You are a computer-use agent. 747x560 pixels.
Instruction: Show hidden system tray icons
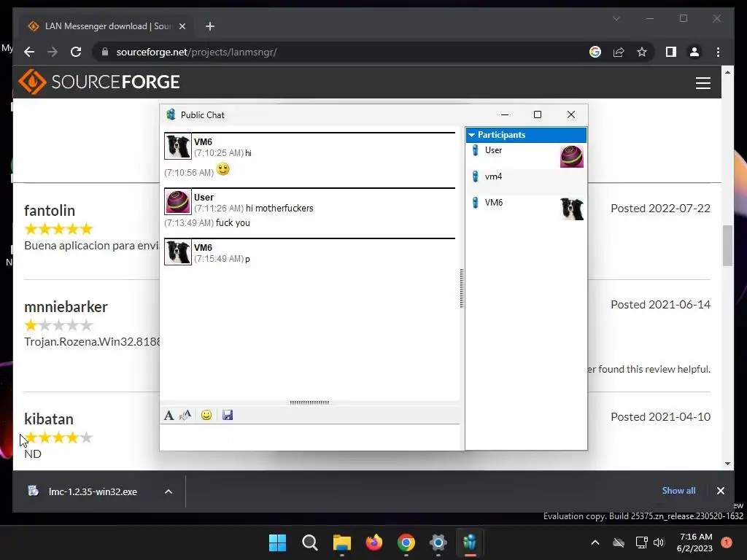tap(595, 542)
